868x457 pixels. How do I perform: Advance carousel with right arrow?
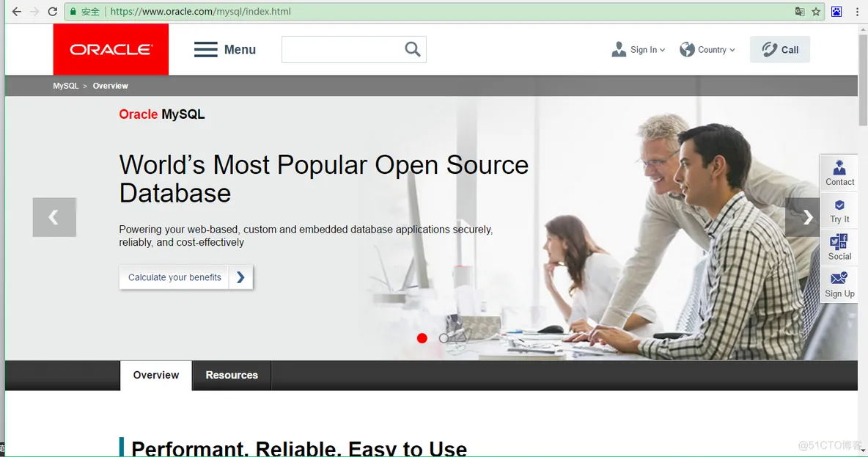pyautogui.click(x=803, y=217)
